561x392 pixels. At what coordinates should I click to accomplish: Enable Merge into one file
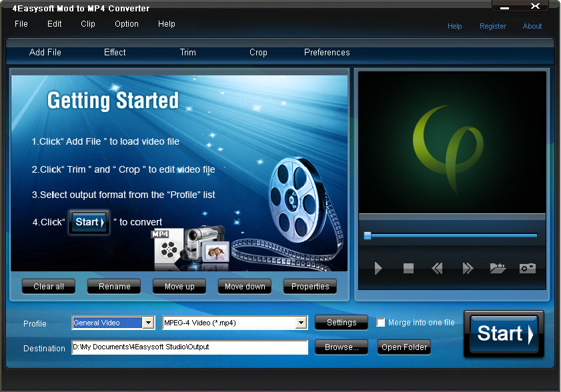coord(381,322)
